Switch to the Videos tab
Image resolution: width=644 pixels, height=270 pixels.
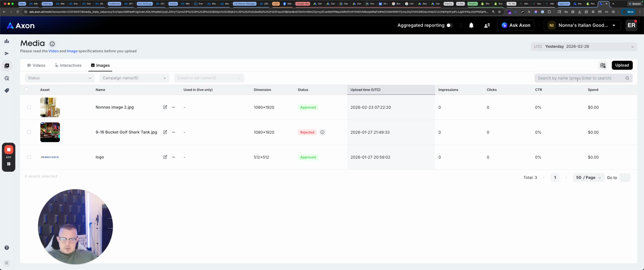click(x=36, y=65)
